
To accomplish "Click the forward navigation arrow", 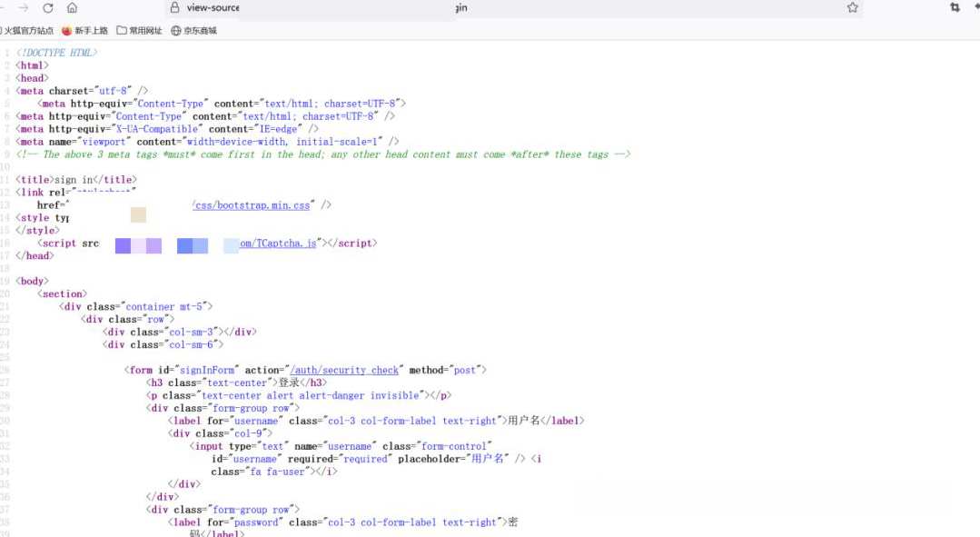I will coord(24,8).
